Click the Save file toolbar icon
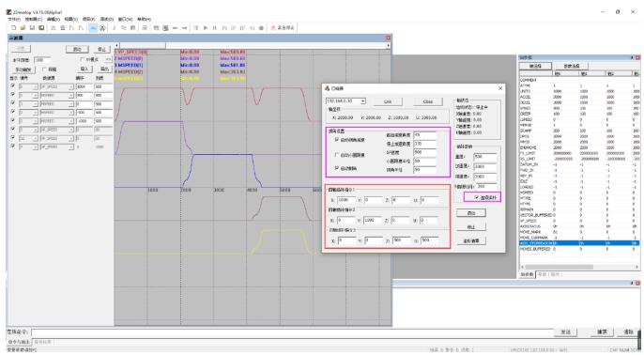This screenshot has width=644, height=355. pyautogui.click(x=32, y=28)
